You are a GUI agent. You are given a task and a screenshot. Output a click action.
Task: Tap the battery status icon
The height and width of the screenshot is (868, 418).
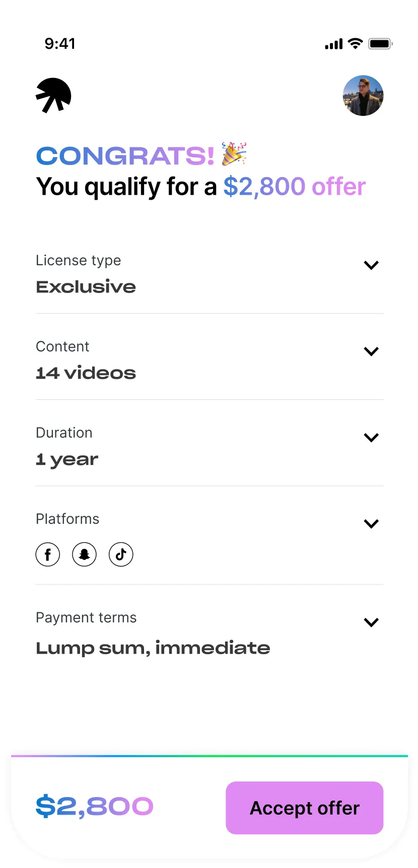[380, 44]
